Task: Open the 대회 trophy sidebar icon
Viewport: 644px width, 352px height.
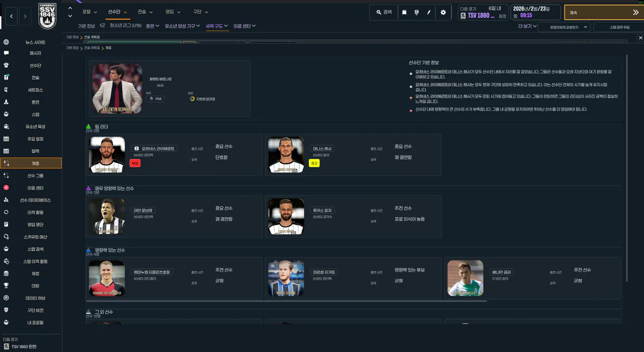Action: click(x=6, y=286)
